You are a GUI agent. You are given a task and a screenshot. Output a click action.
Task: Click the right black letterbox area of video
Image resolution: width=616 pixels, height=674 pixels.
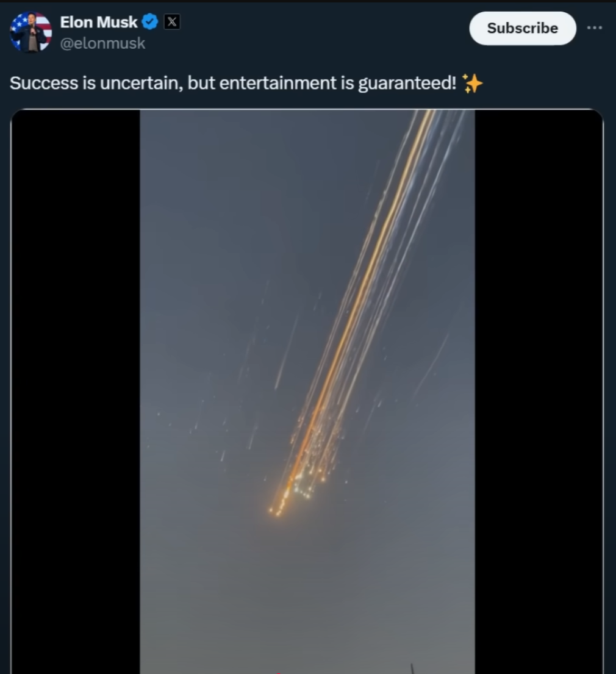539,391
